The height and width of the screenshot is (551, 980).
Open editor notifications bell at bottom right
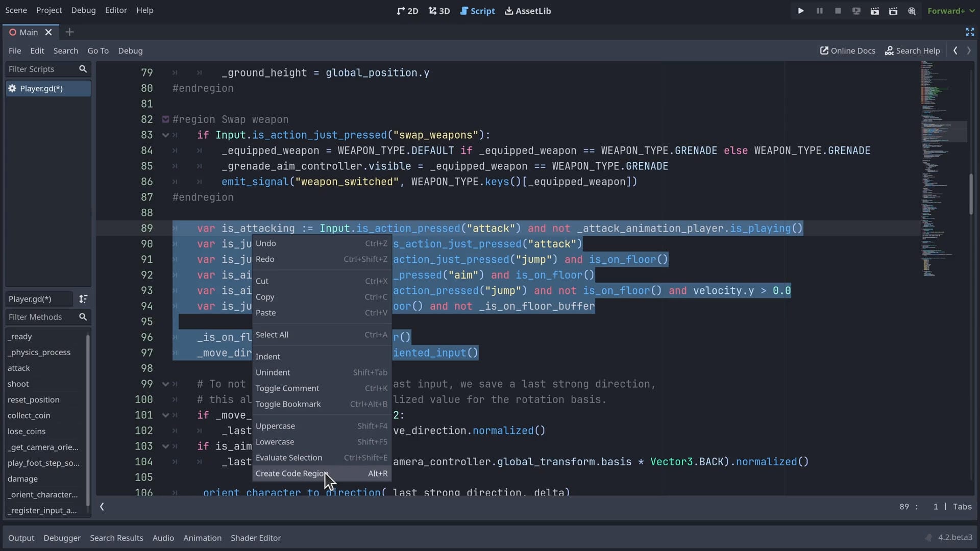(x=929, y=537)
